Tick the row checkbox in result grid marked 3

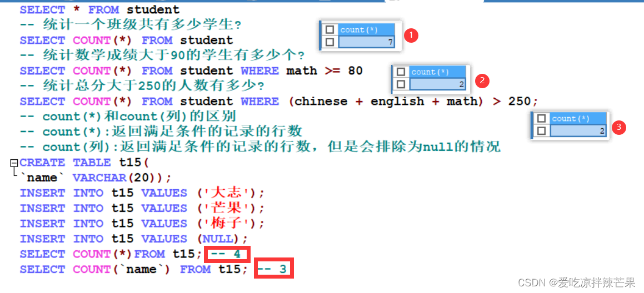[x=541, y=131]
